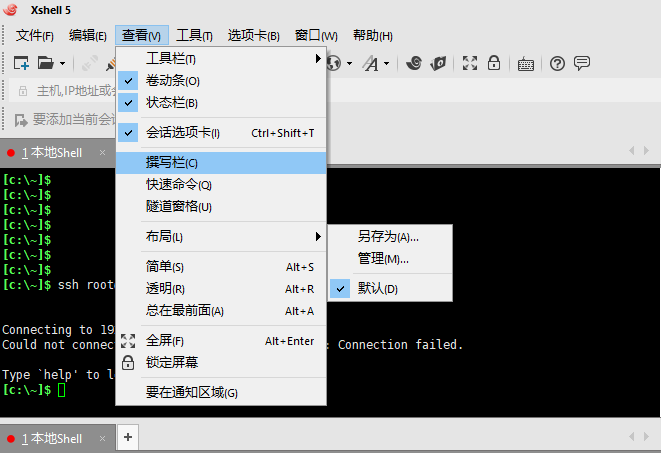Select 锁定屏幕 lock screen entry
661x453 pixels.
click(221, 362)
